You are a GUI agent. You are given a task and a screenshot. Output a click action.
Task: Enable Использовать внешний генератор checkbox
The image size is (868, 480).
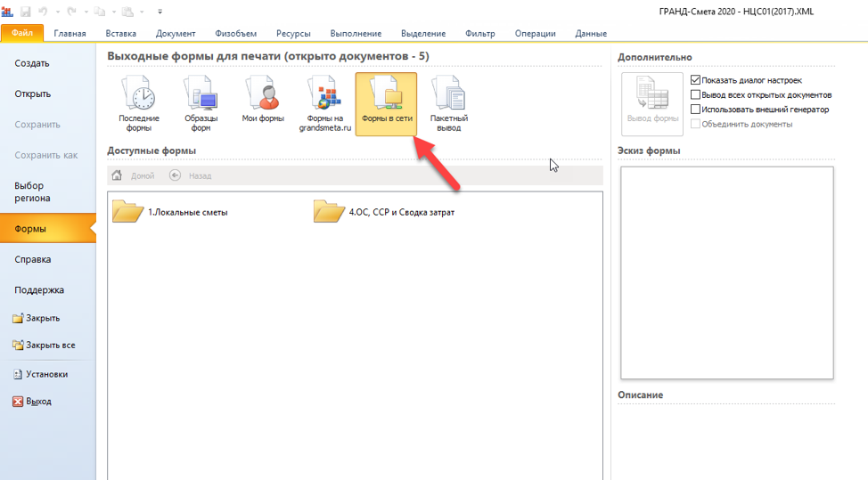[x=696, y=109]
